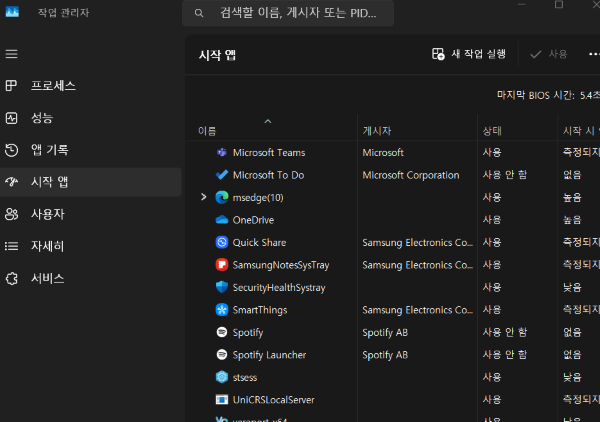
Task: Select the Spotify Launcher row name
Action: pyautogui.click(x=269, y=355)
